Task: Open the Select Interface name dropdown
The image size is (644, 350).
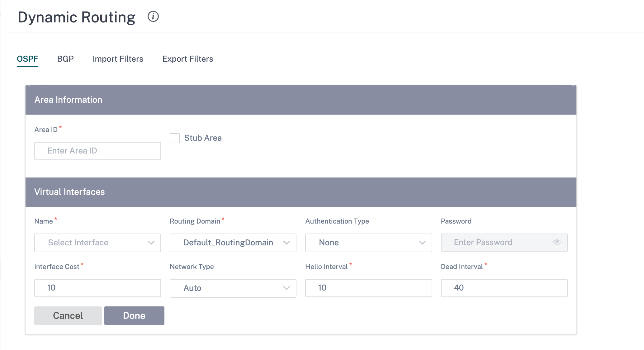Action: [97, 243]
